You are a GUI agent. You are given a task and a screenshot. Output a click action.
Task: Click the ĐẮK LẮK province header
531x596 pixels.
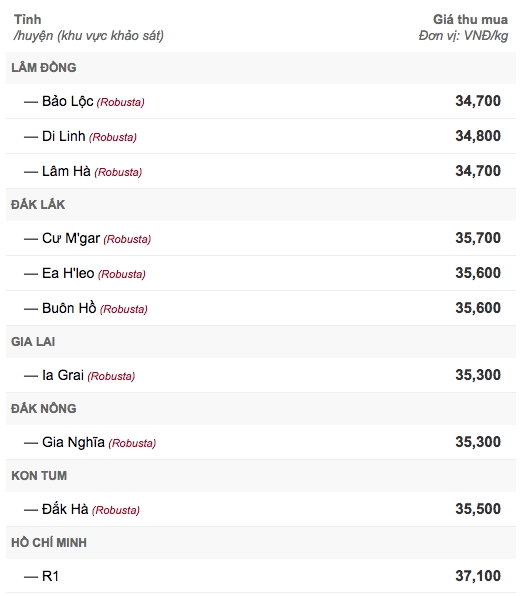[x=38, y=204]
